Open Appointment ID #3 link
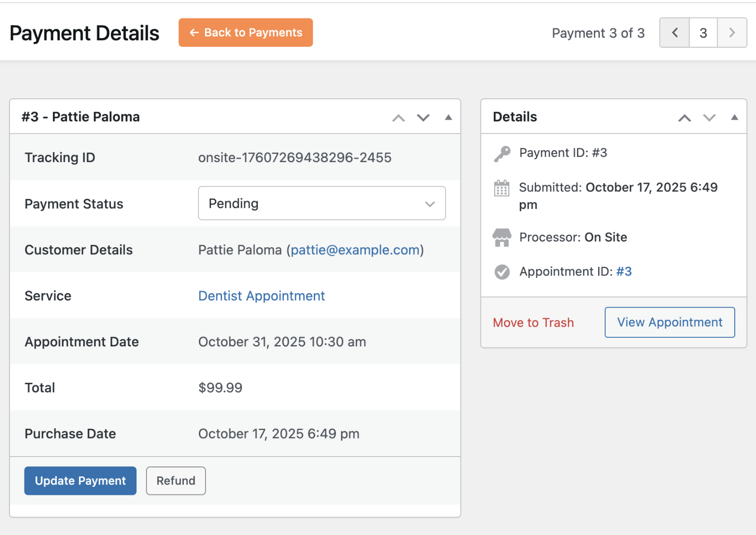 [x=624, y=271]
